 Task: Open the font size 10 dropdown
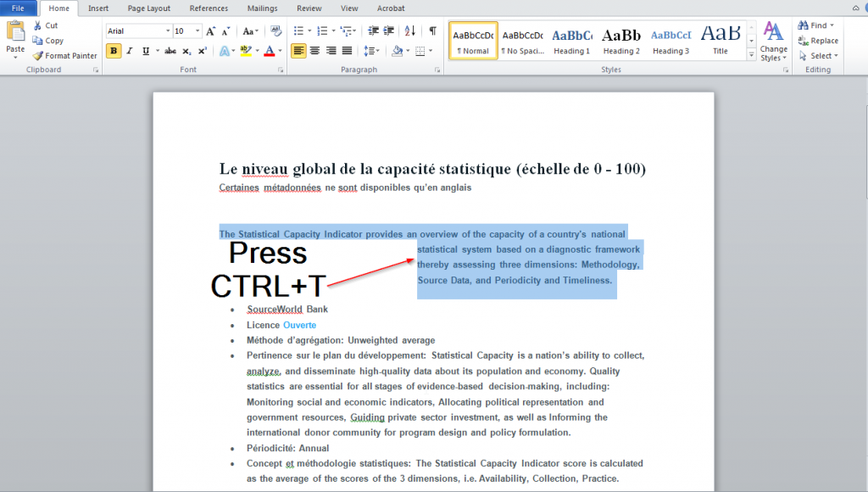tap(198, 31)
